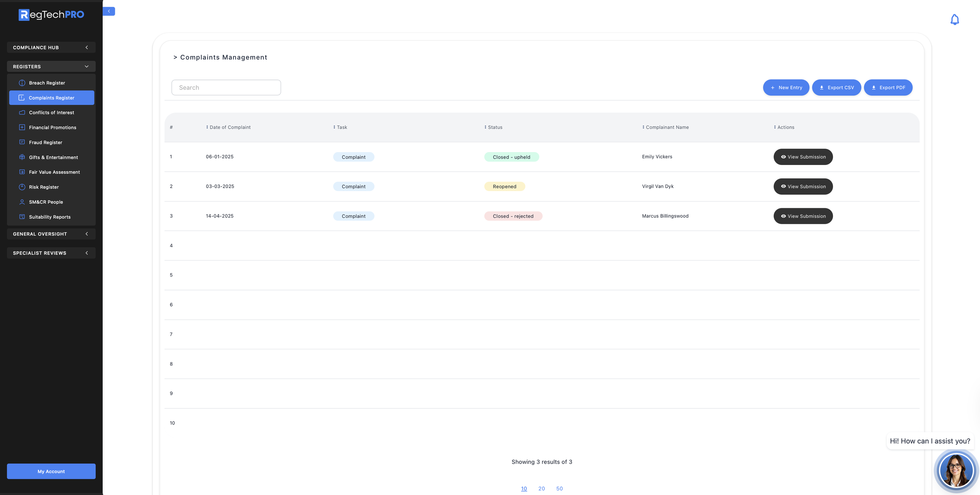
Task: Show 50 results per page
Action: pos(559,488)
